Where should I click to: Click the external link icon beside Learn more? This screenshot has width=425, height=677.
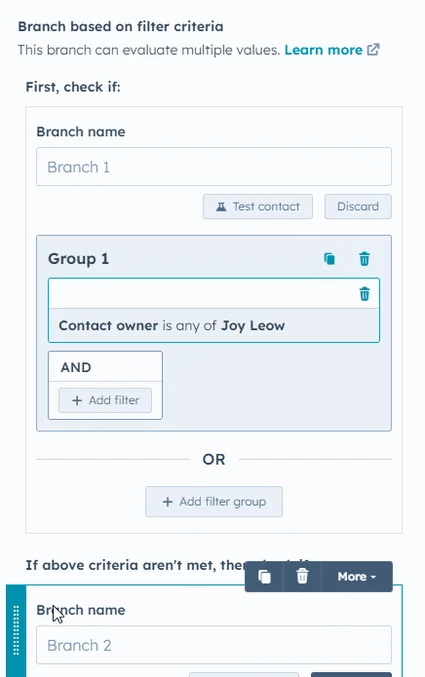pos(373,50)
